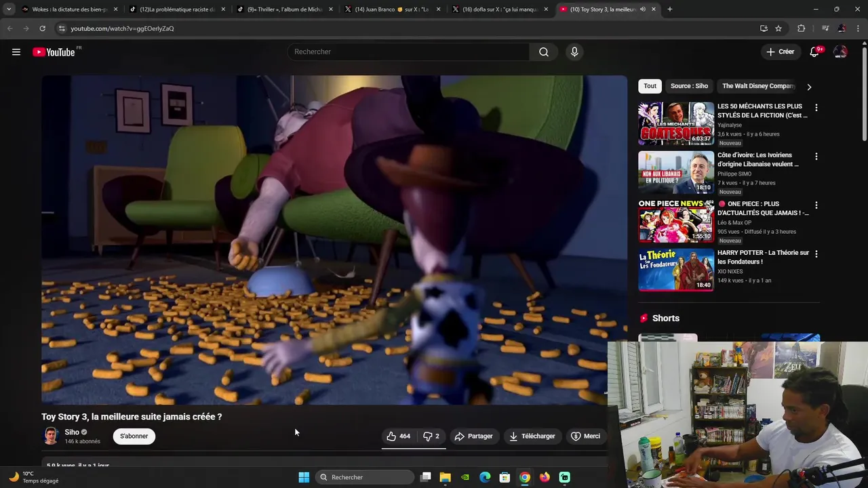868x488 pixels.
Task: Download the video with Télécharger
Action: (532, 436)
